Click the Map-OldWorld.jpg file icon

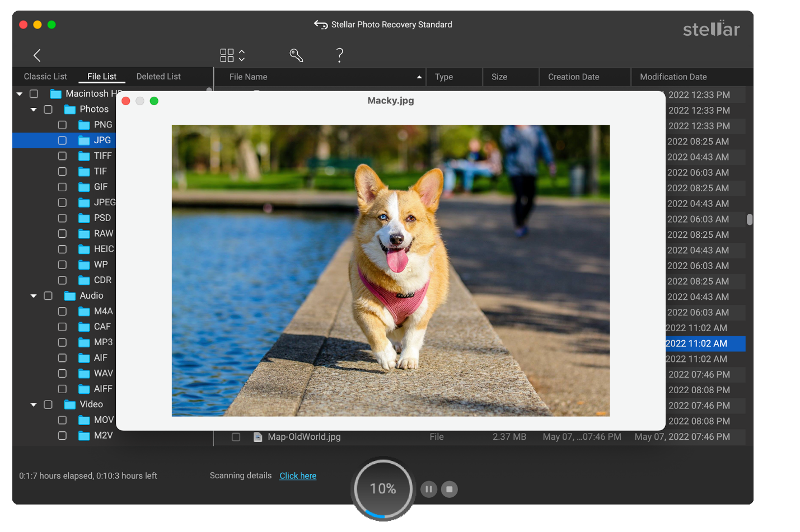pos(258,437)
